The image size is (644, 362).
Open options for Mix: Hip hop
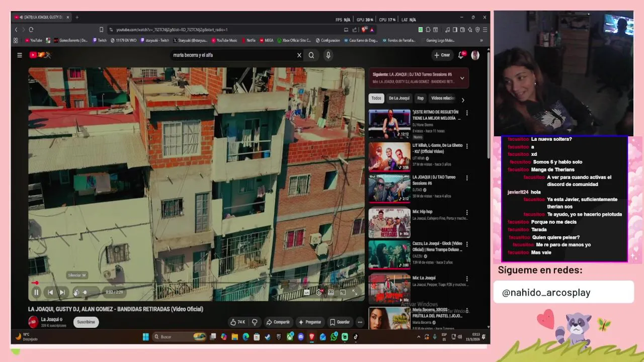(467, 213)
